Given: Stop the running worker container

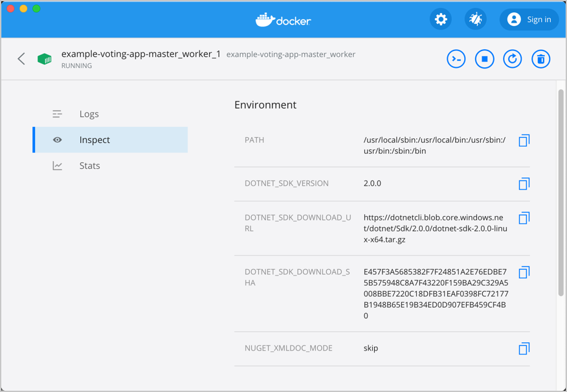Looking at the screenshot, I should pyautogui.click(x=484, y=59).
